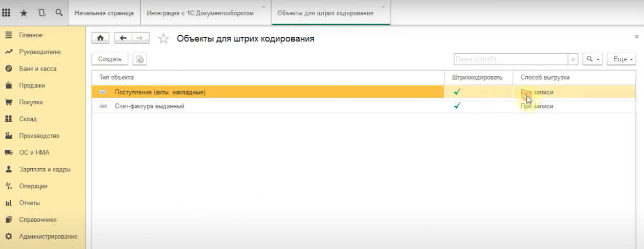Image resolution: width=644 pixels, height=249 pixels.
Task: Open the Справочники section
Action: pyautogui.click(x=38, y=220)
